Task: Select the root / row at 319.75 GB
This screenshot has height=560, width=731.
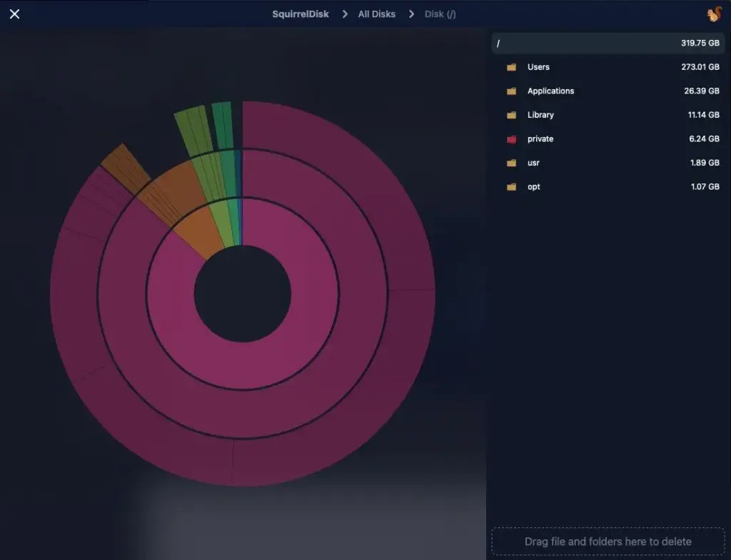Action: coord(608,43)
